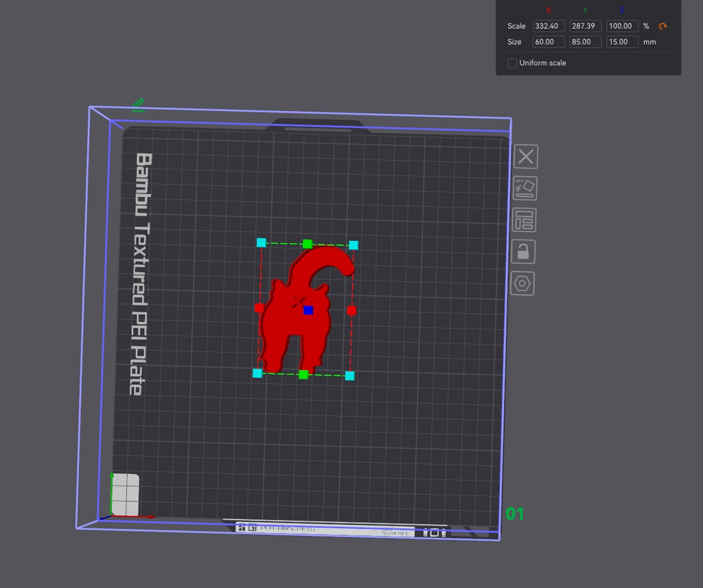Click the orange reset scale icon
Viewport: 703px width, 588px height.
[662, 26]
